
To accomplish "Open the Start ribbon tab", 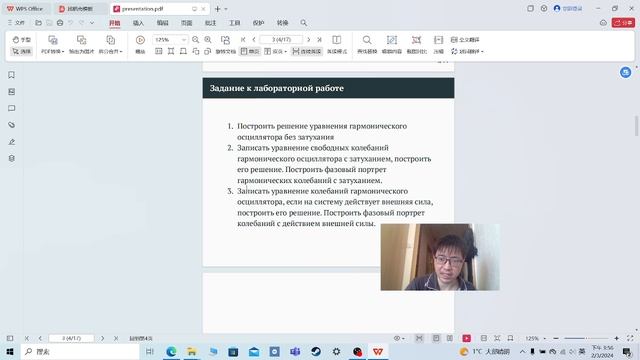I will (x=115, y=23).
